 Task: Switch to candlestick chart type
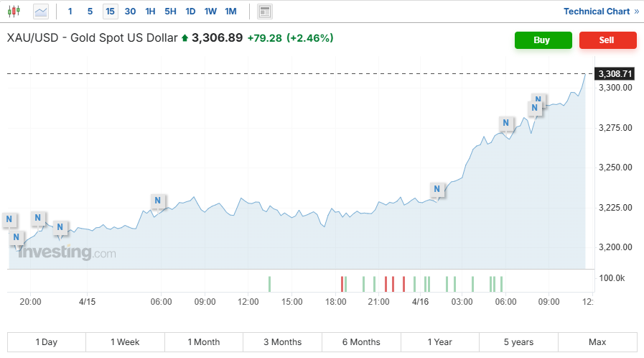click(x=14, y=12)
